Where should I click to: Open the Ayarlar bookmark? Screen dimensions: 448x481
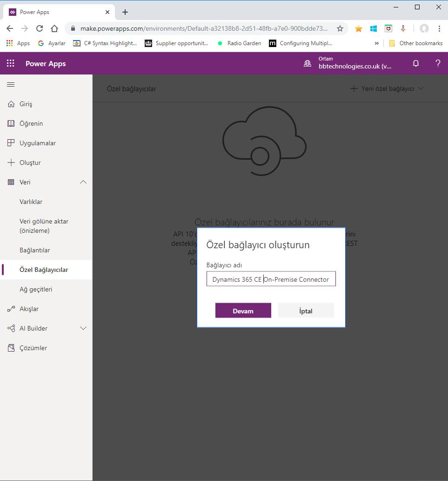coord(52,43)
